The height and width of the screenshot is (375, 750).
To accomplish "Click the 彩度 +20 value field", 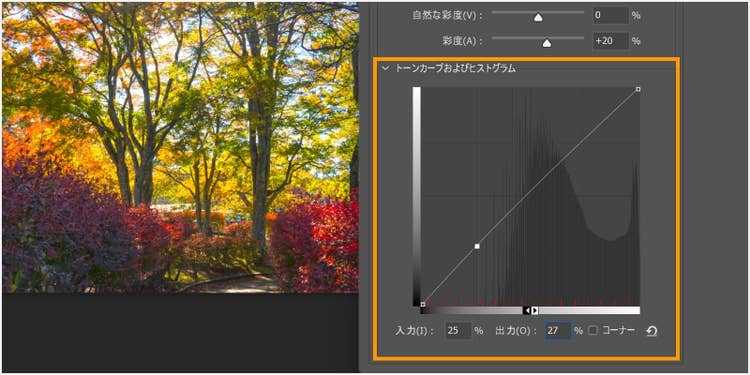I will (x=611, y=41).
